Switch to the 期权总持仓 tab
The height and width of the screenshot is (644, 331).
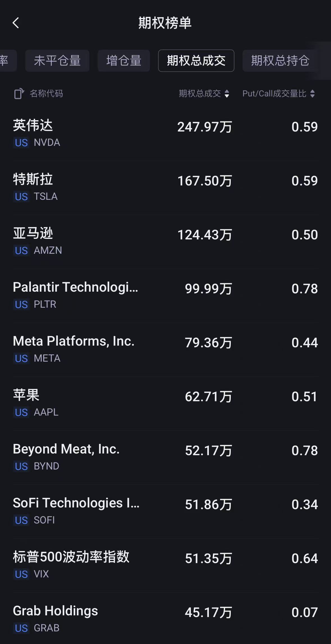point(280,61)
